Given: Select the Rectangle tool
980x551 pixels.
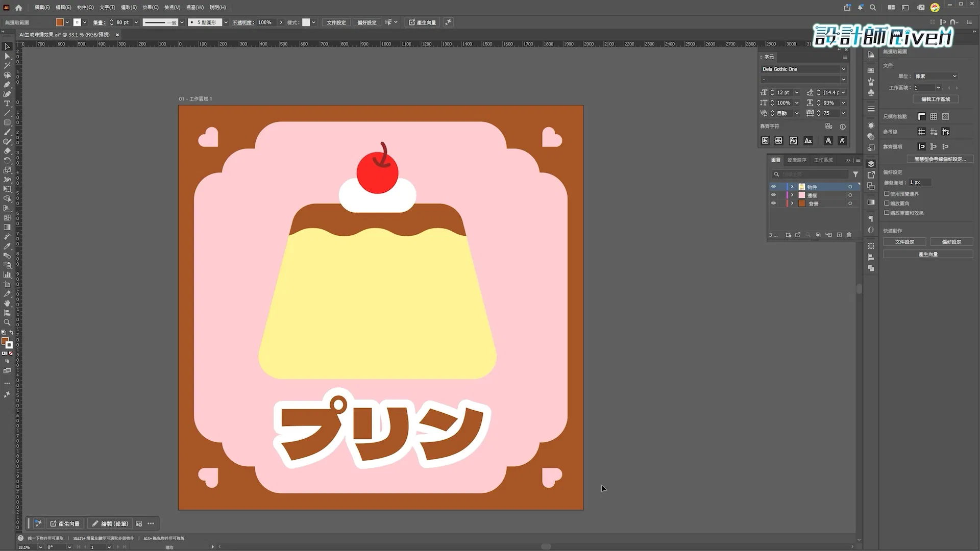Looking at the screenshot, I should [x=7, y=123].
